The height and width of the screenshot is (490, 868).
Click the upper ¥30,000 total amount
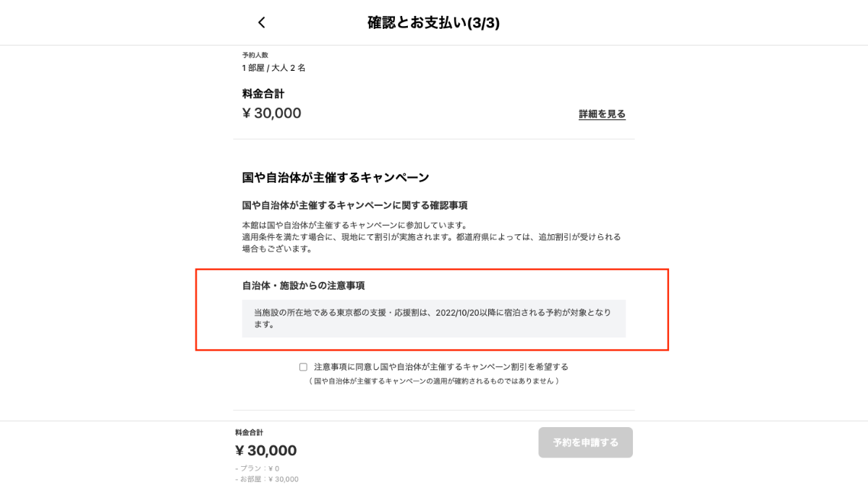point(272,113)
